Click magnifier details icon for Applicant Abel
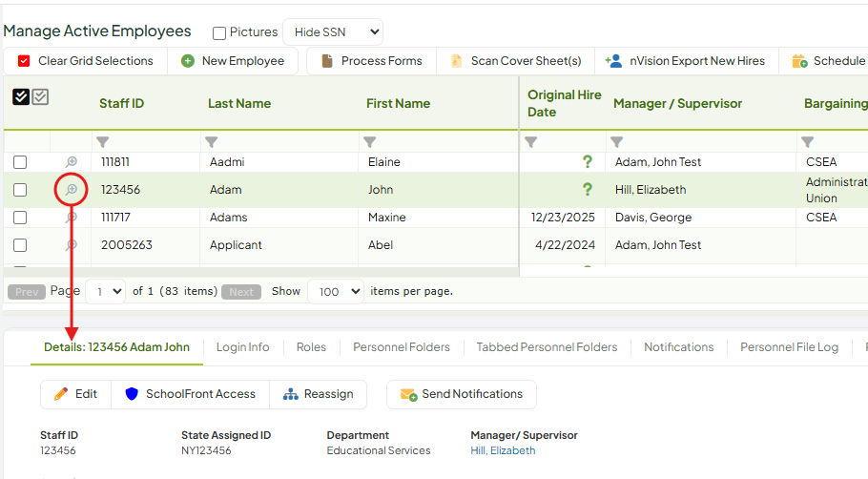Image resolution: width=868 pixels, height=479 pixels. coord(71,245)
